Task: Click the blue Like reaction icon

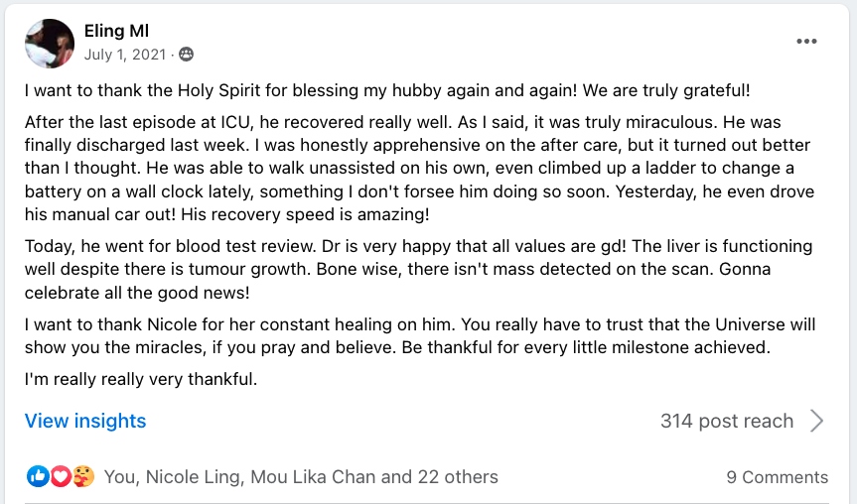Action: pyautogui.click(x=39, y=477)
